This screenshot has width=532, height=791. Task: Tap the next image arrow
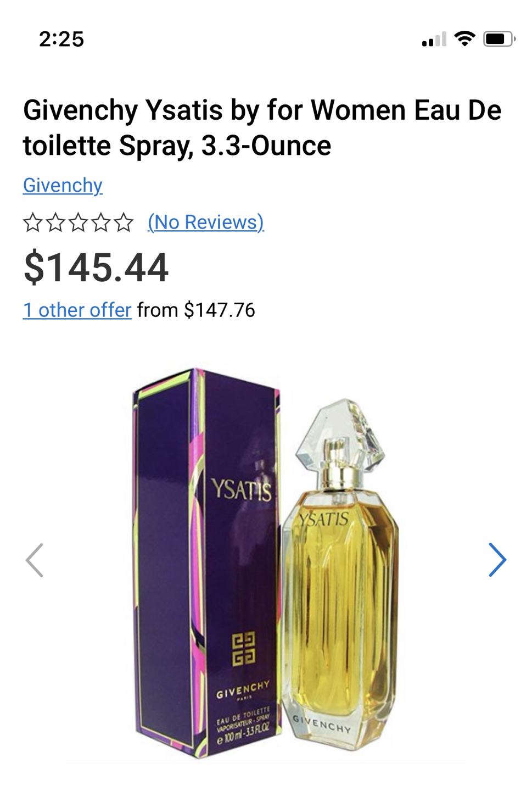(497, 560)
